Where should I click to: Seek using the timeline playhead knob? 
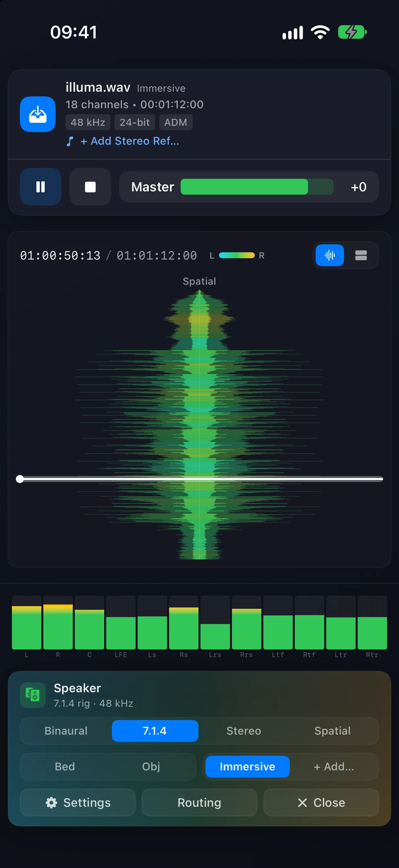[20, 479]
